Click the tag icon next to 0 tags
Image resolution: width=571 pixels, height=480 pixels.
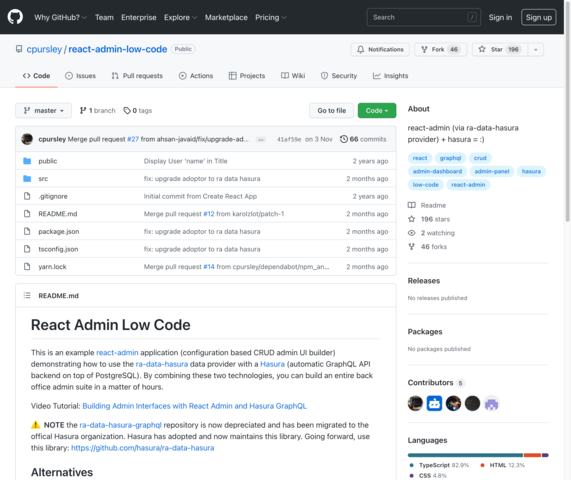(127, 110)
